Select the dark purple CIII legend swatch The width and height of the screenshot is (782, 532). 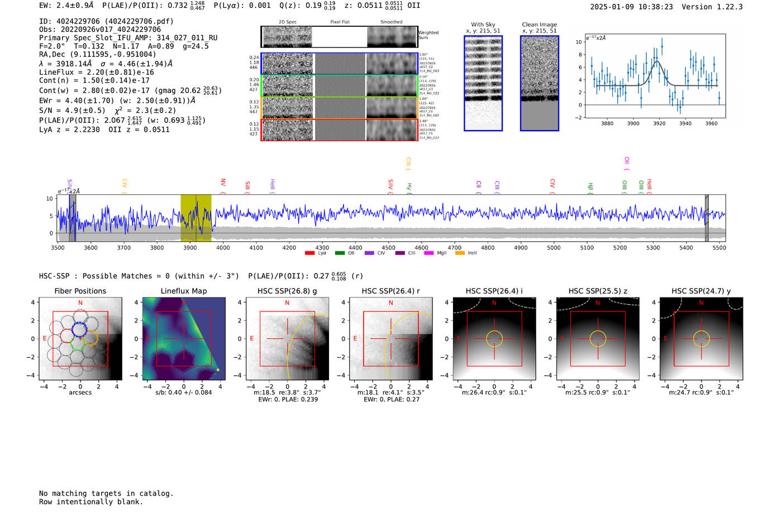coord(400,253)
